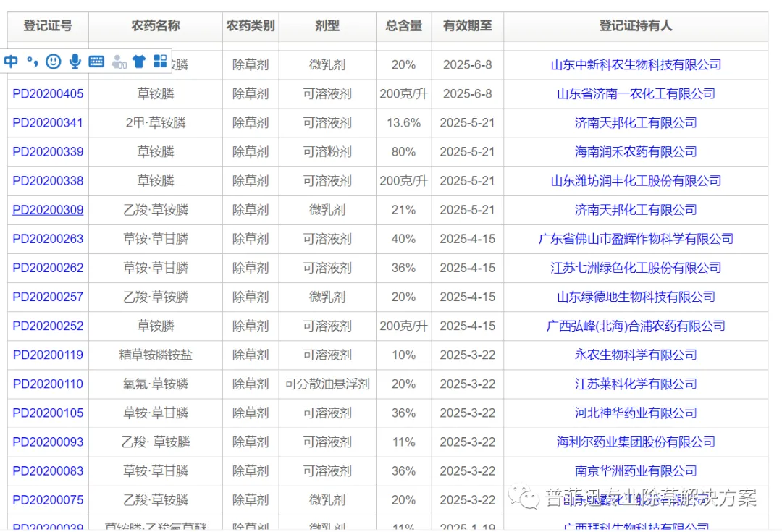Click column header 总含量
Screen dimensions: 782x532
point(403,26)
